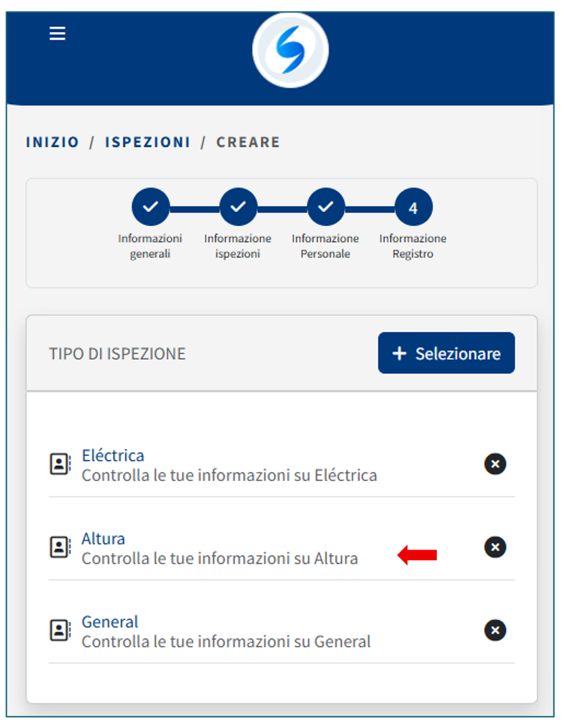Click the General contact card icon
561x728 pixels.
click(60, 630)
